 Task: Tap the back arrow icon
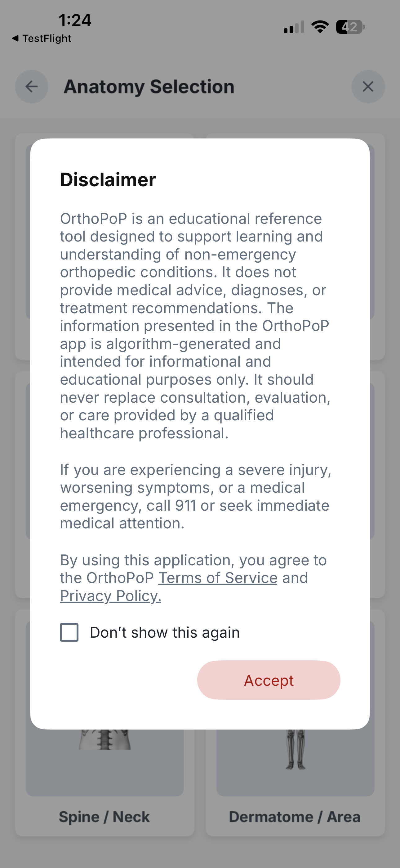[32, 87]
